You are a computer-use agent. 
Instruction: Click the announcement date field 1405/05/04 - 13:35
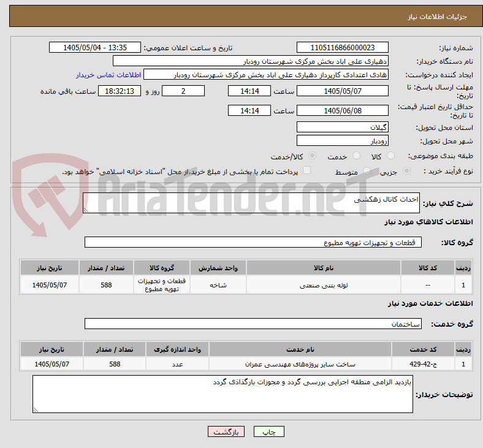click(95, 47)
